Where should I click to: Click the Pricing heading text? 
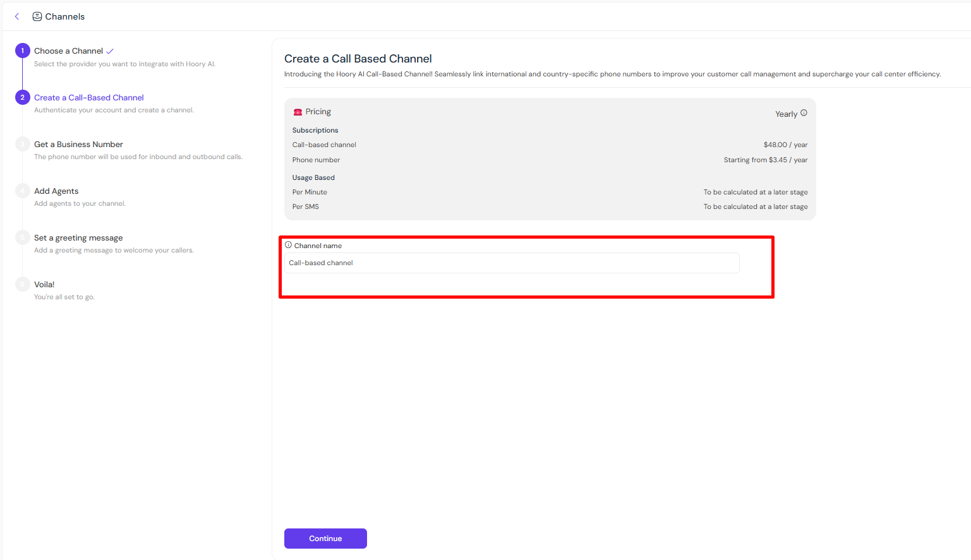tap(318, 112)
